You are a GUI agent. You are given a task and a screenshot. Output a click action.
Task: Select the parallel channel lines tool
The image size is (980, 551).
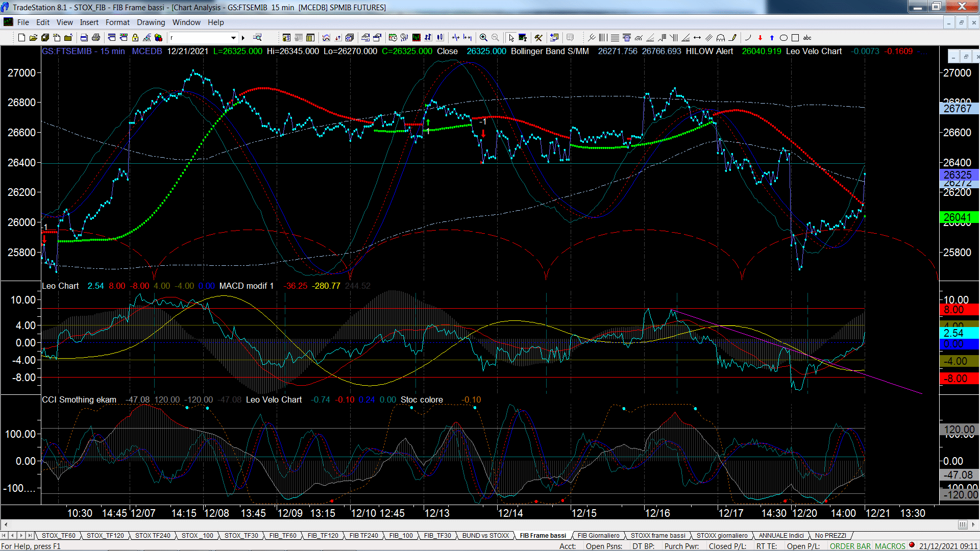click(x=709, y=38)
